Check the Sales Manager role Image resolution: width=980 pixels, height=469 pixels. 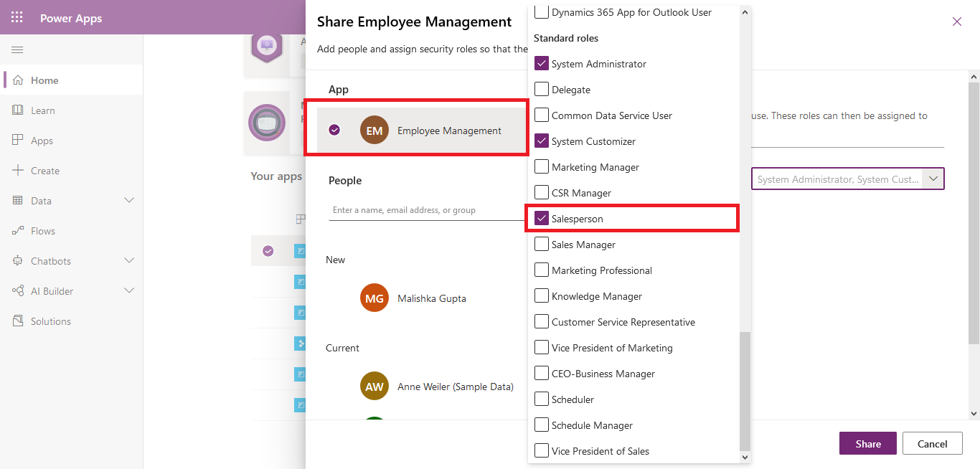point(542,244)
